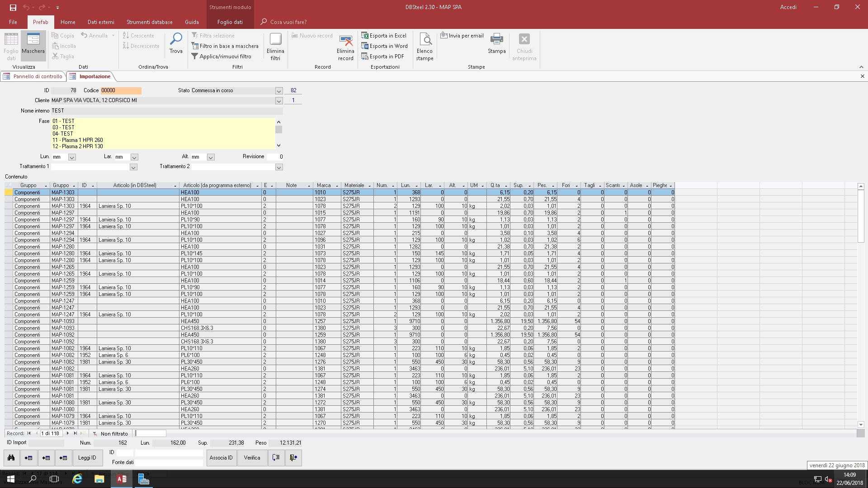The height and width of the screenshot is (488, 868).
Task: Click Elimina filtri
Action: click(275, 46)
